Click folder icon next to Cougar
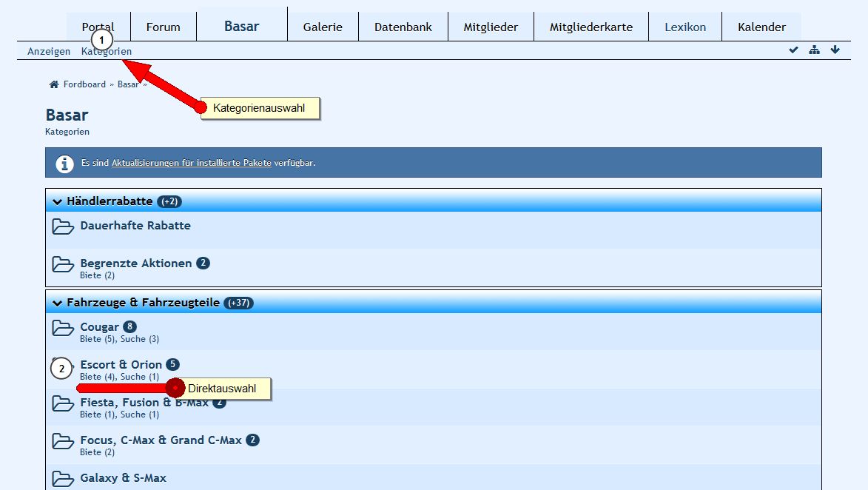Viewport: 868px width, 490px height. coord(63,328)
